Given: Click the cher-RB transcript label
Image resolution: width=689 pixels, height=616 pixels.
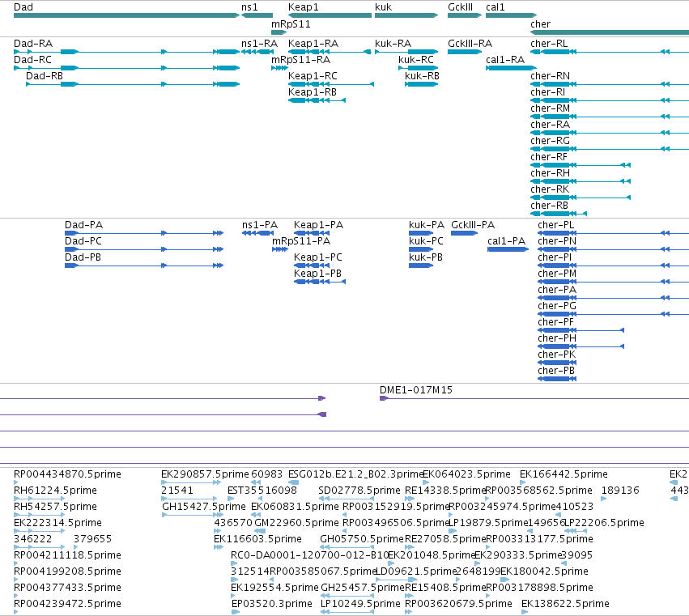Looking at the screenshot, I should pos(549,206).
